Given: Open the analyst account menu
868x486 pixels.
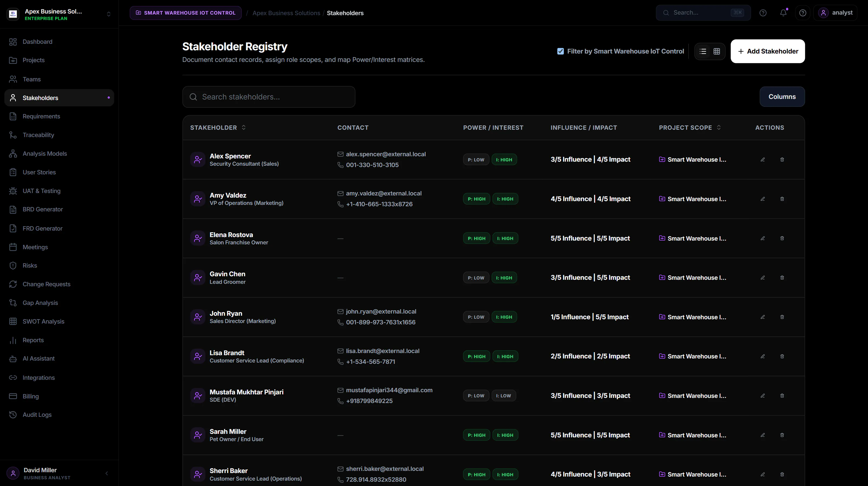Looking at the screenshot, I should click(835, 13).
